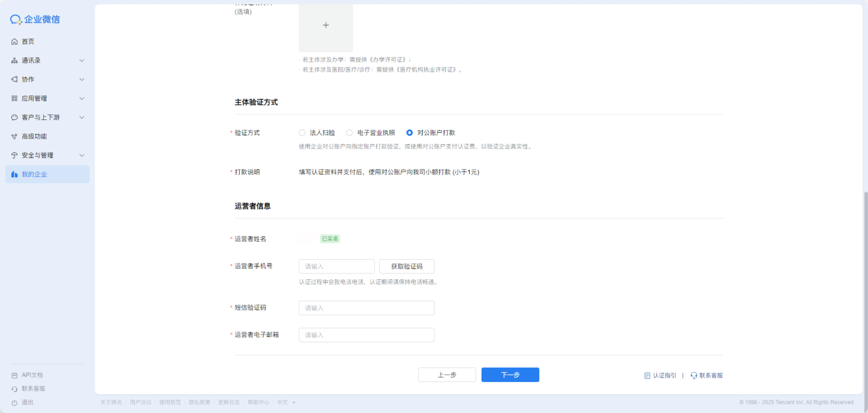Screen dimensions: 868x413
Task: Click the 获取验证码 button
Action: (407, 267)
